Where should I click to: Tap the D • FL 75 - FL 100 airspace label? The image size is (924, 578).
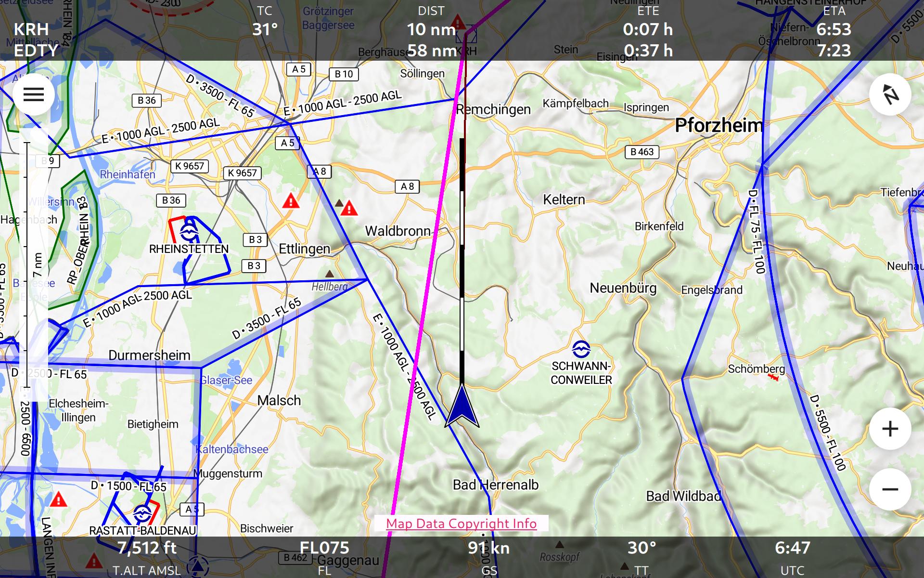[x=757, y=231]
